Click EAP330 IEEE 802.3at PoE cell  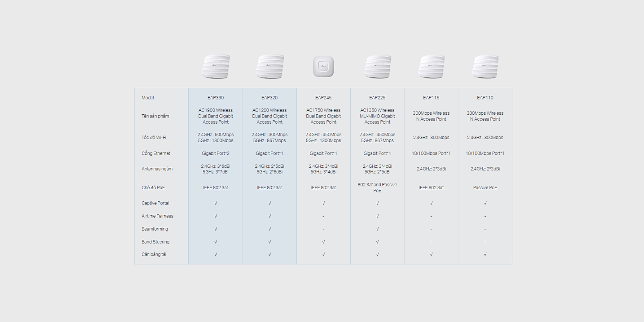pos(216,188)
